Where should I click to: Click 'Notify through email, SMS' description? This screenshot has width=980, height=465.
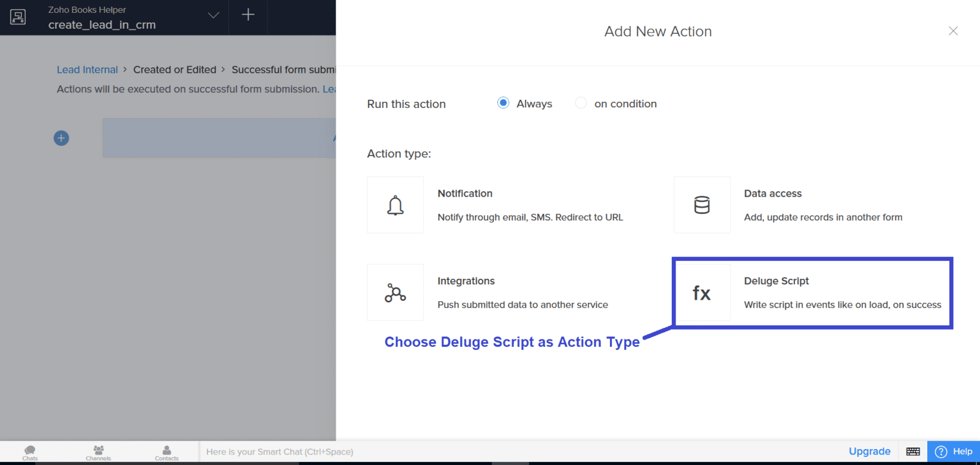click(530, 217)
